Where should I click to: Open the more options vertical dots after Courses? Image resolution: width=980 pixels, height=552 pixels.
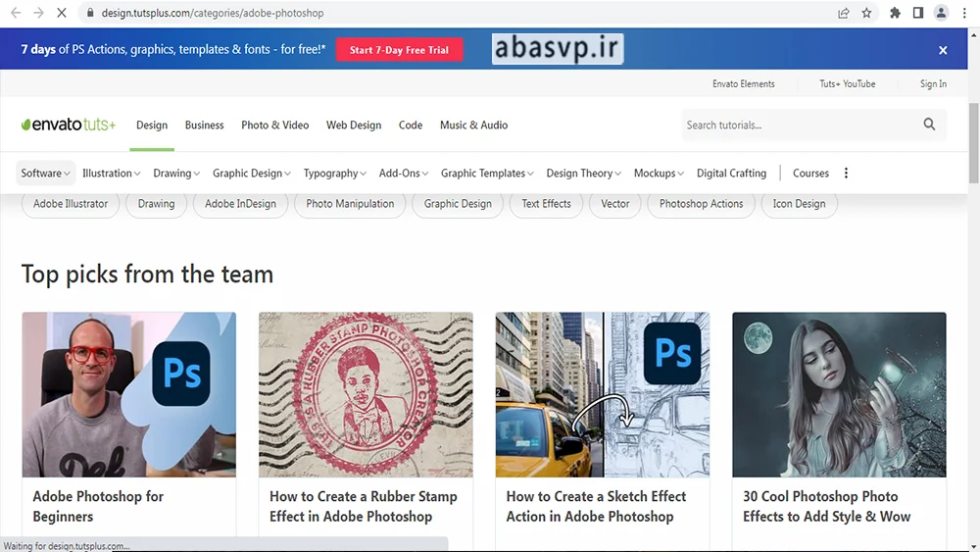(x=846, y=174)
